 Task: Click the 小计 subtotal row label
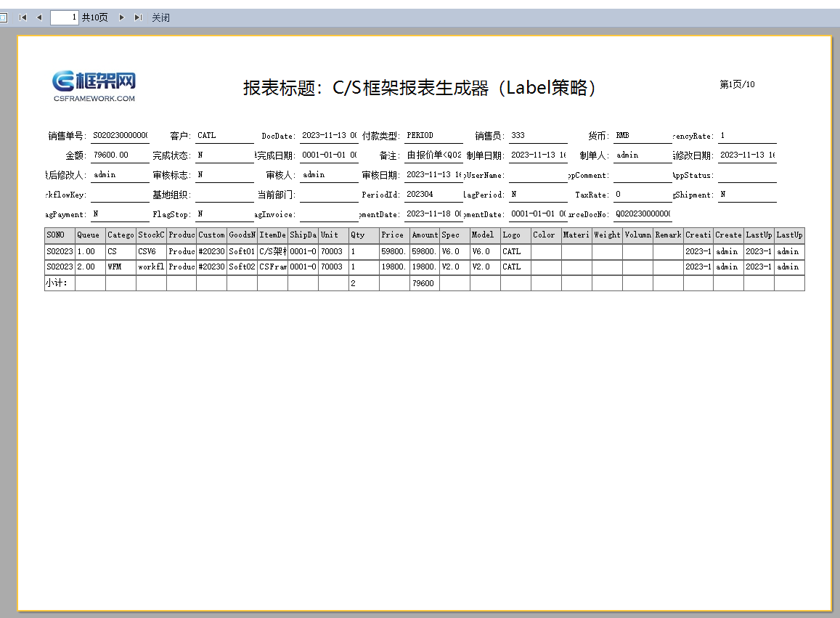tap(60, 283)
